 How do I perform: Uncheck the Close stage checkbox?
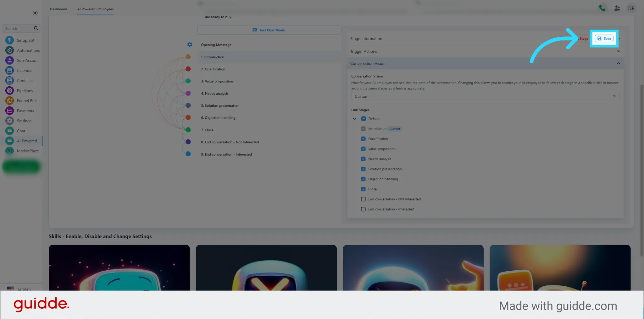(363, 189)
